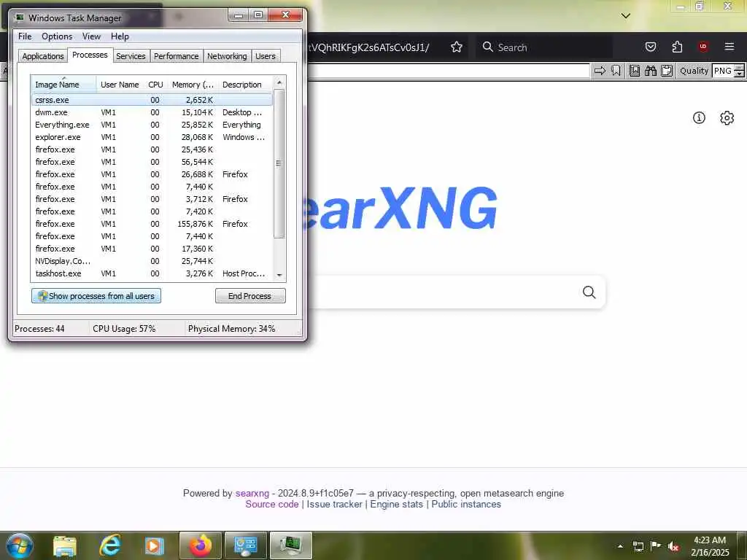Screen dimensions: 747x560
Task: Open the Issue tracker link
Action: click(334, 505)
